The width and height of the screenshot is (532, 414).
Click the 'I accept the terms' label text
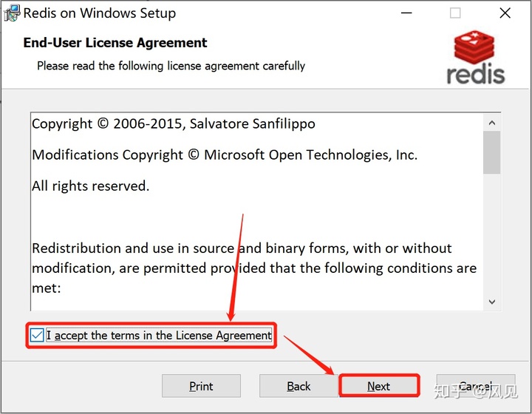159,336
